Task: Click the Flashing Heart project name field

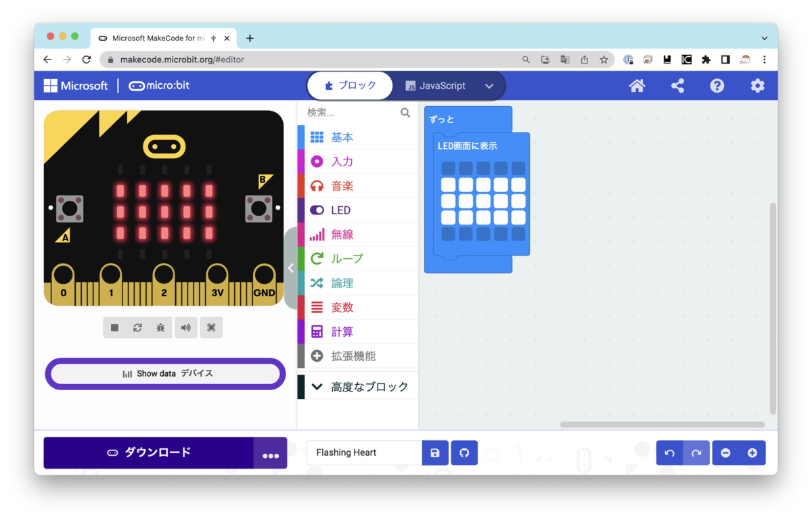Action: pyautogui.click(x=363, y=452)
